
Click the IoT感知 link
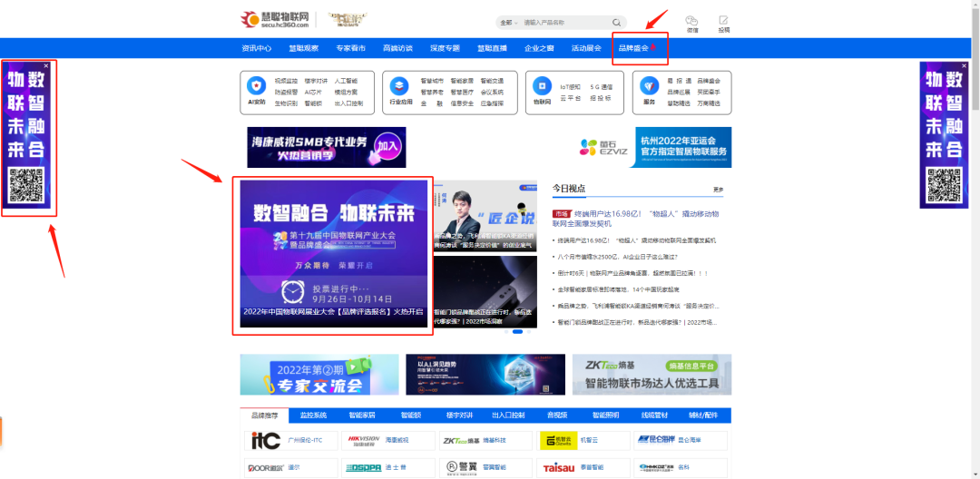570,87
